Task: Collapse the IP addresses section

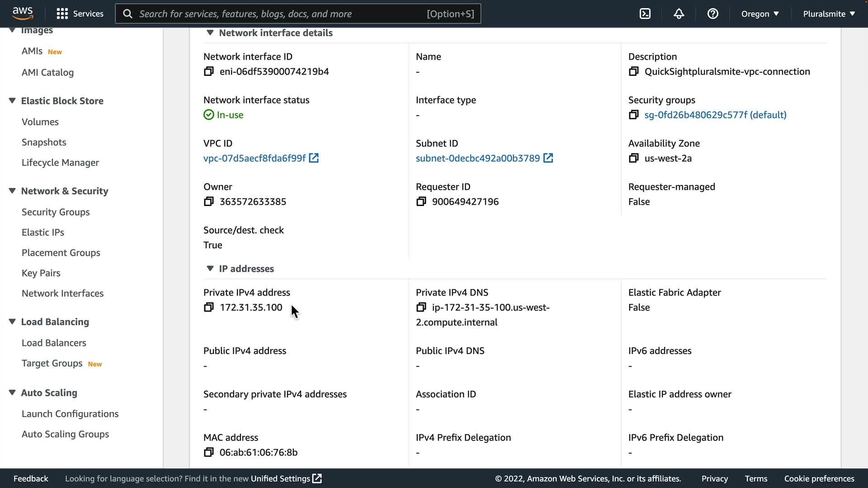Action: (x=210, y=268)
